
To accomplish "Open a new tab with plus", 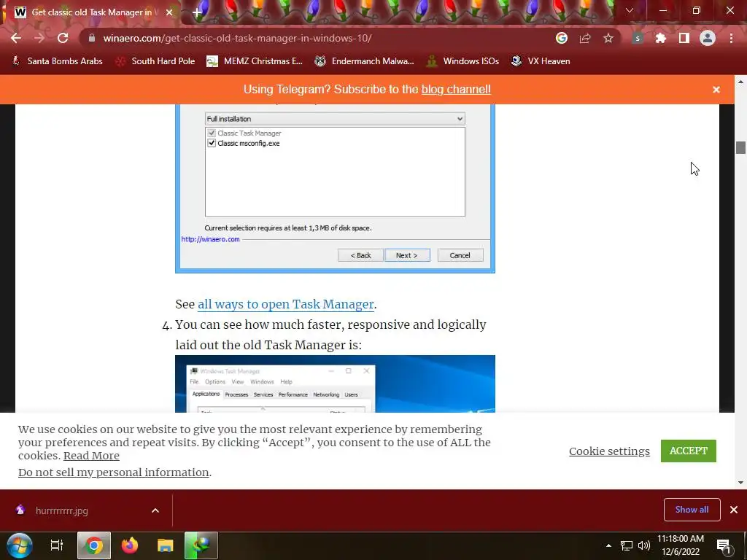I will click(196, 12).
